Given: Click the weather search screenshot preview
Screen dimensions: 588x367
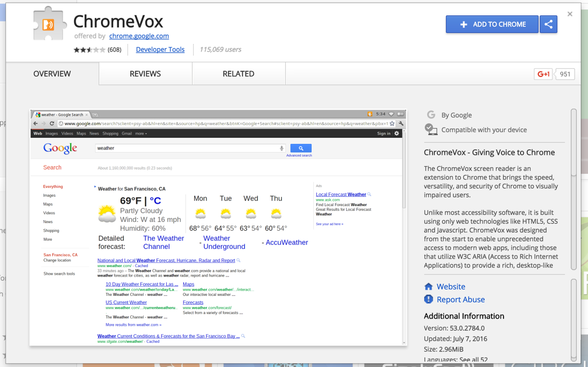Looking at the screenshot, I should (x=218, y=228).
